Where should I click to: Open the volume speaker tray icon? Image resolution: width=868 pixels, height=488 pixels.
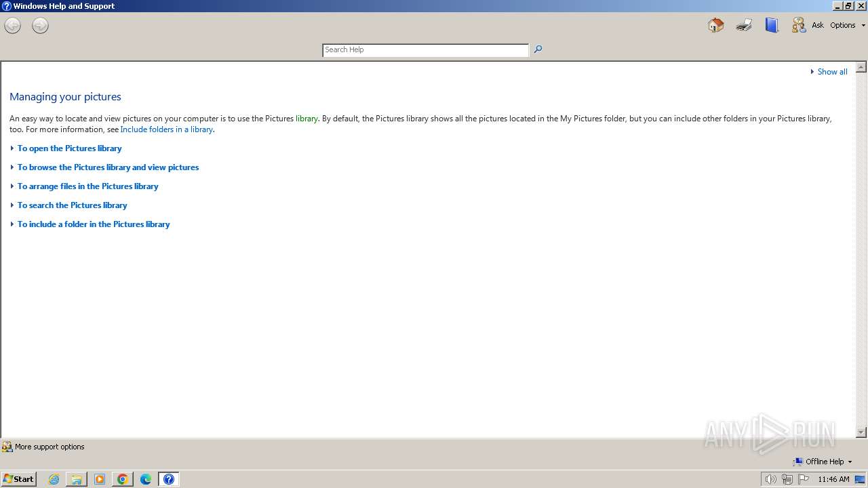(x=770, y=479)
